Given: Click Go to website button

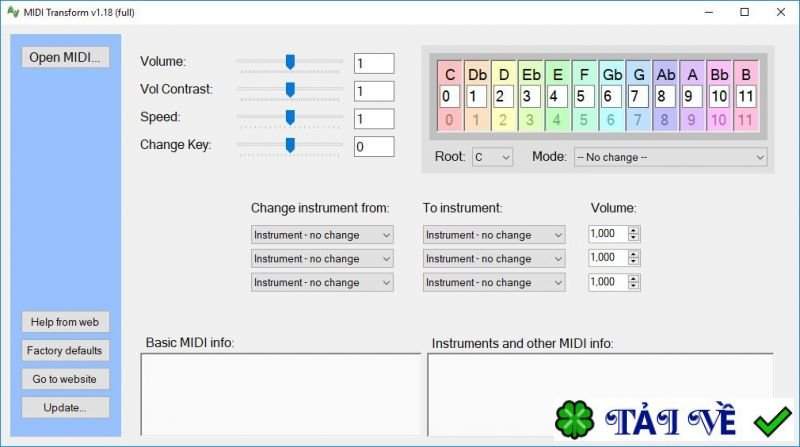Looking at the screenshot, I should (x=65, y=379).
